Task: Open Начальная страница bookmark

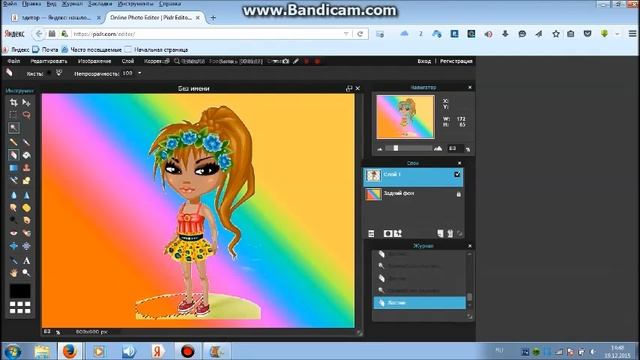Action: coord(156,49)
